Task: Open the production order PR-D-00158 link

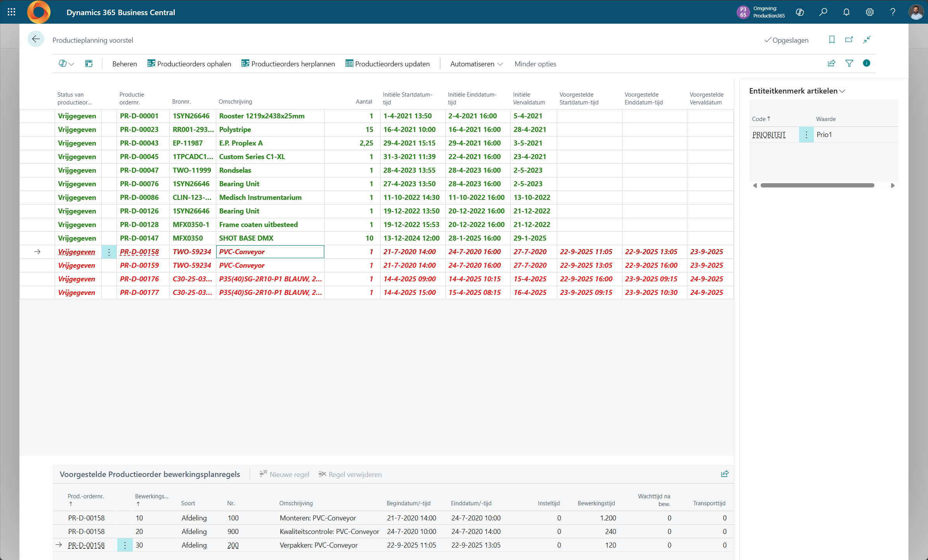Action: click(x=139, y=252)
